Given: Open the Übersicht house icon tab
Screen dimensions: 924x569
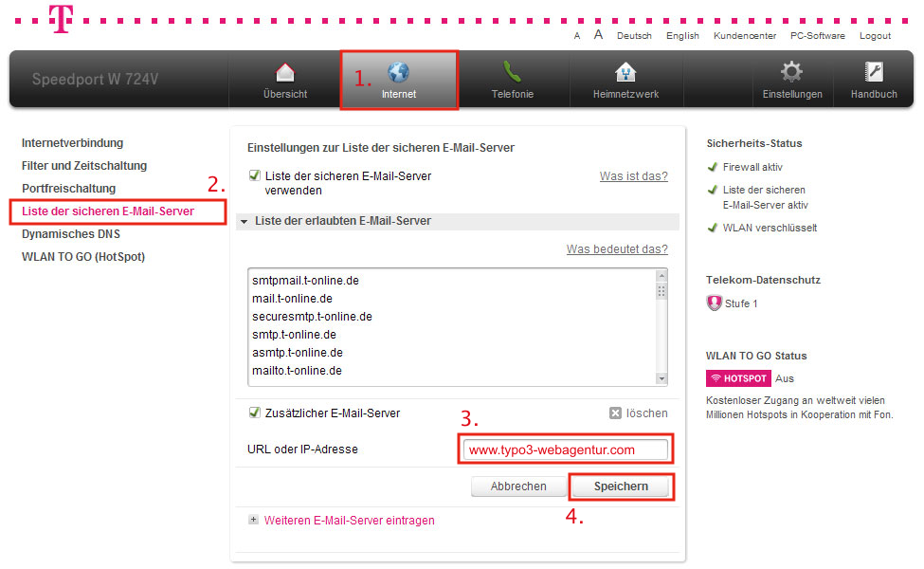Looking at the screenshot, I should pos(285,73).
